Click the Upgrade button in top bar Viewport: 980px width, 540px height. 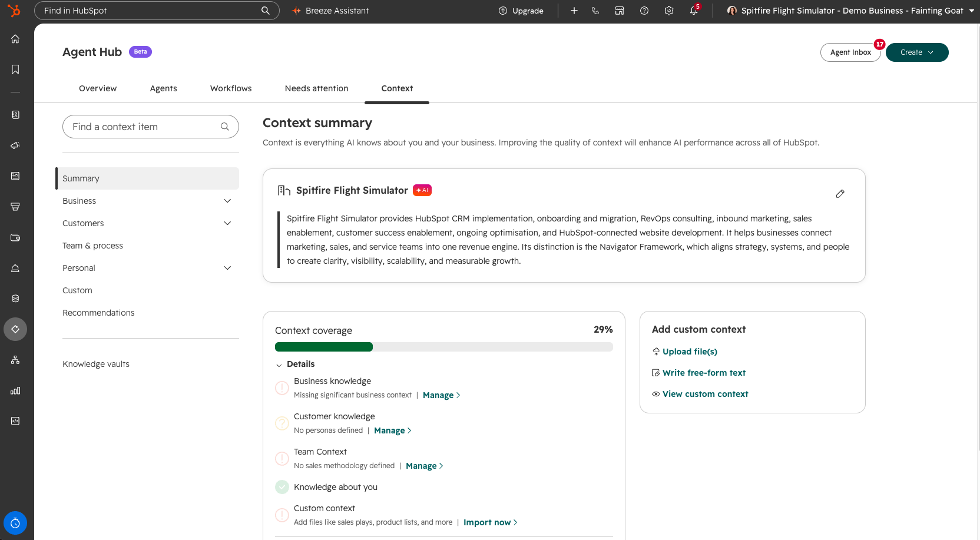coord(521,11)
